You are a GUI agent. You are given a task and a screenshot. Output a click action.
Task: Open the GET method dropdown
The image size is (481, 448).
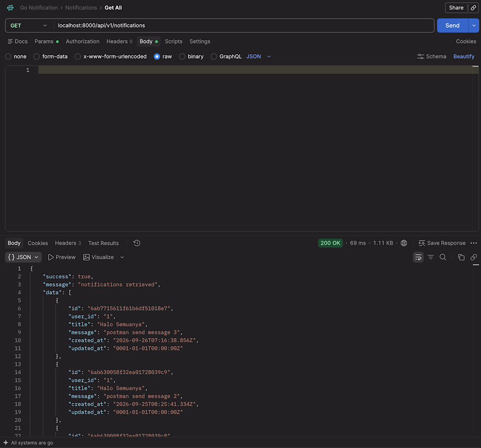click(29, 25)
